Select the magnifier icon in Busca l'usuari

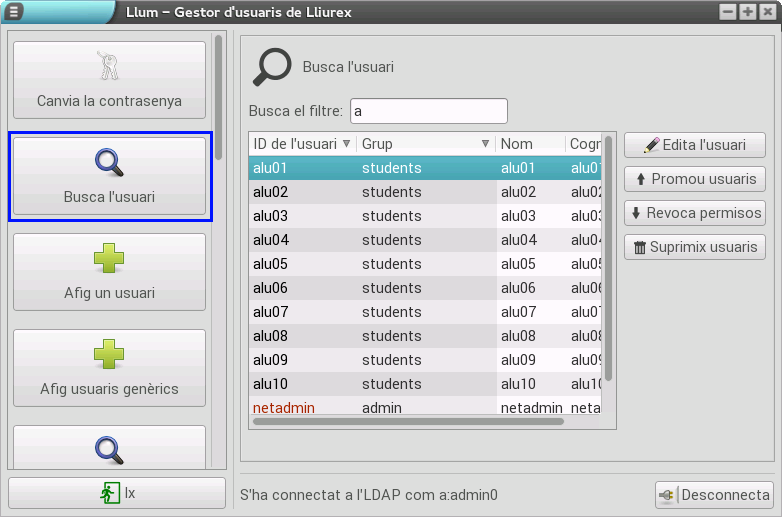tap(108, 161)
